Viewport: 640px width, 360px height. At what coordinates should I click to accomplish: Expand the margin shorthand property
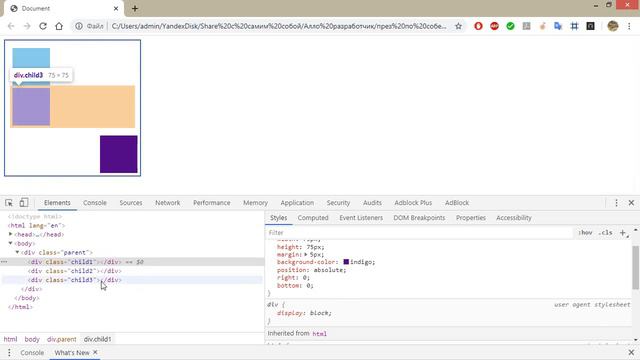[x=305, y=254]
